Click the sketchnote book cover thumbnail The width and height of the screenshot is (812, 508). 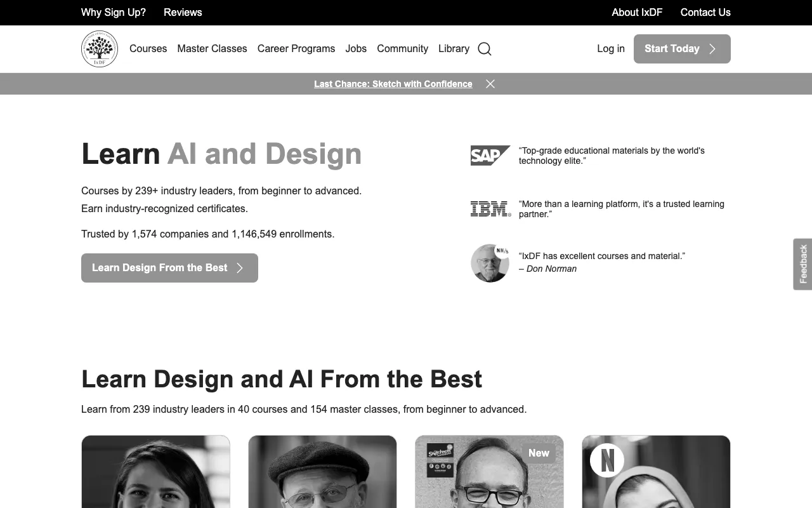coord(440,460)
